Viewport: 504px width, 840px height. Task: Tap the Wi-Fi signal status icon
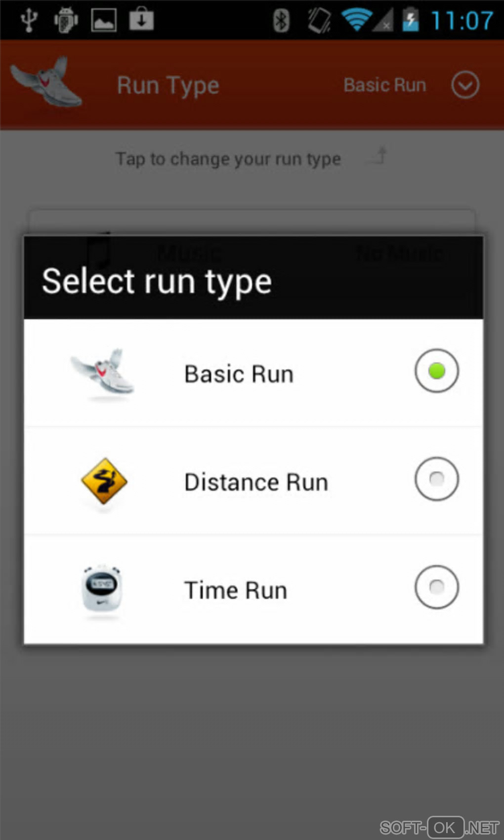[357, 20]
